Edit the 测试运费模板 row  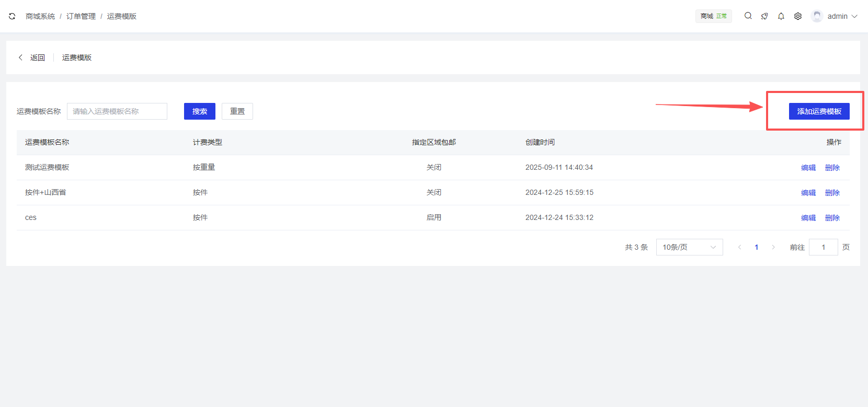coord(808,168)
